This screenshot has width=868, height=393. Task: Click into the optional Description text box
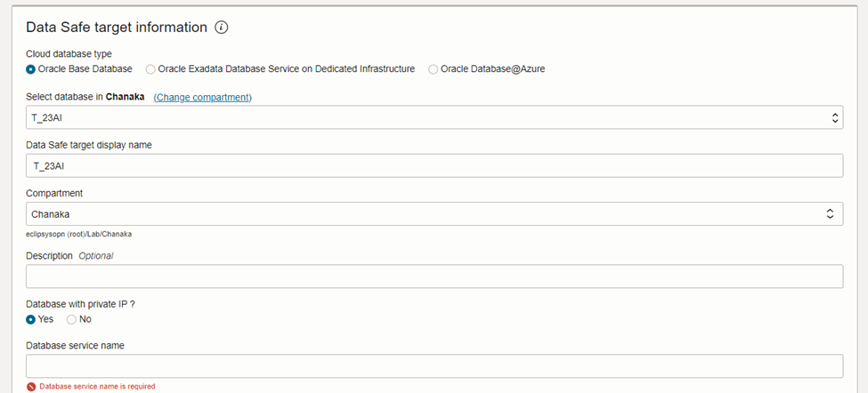pos(434,277)
